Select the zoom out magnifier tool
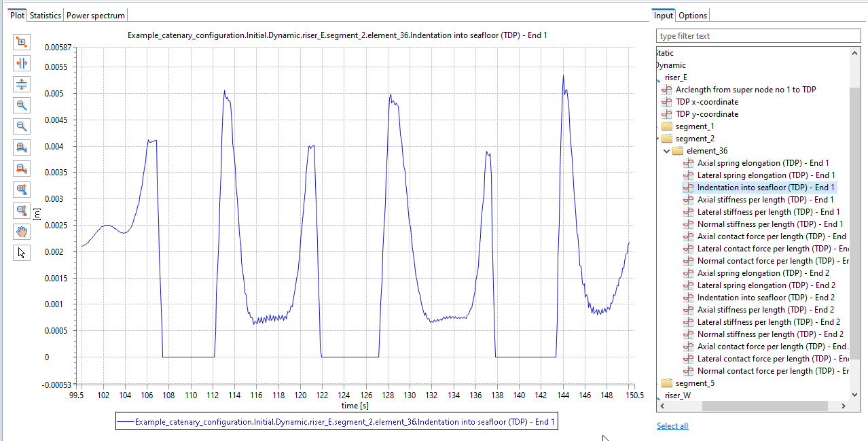Viewport: 868px width, 441px height. (21, 126)
